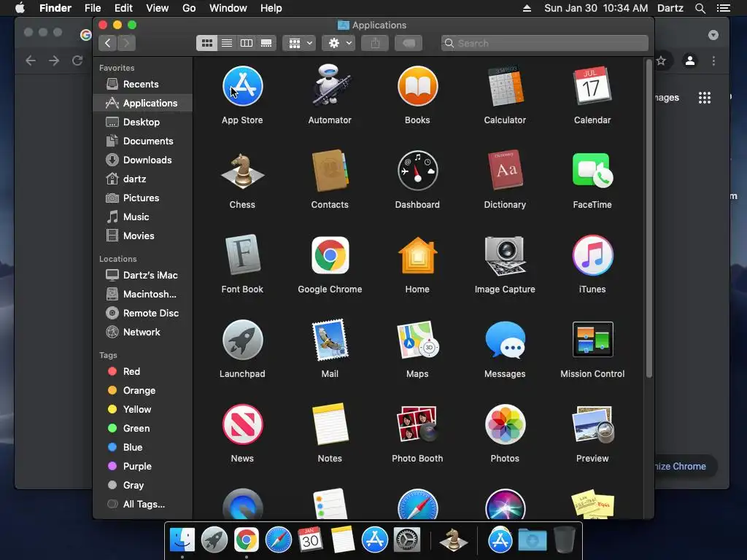
Task: Open Mission Control app
Action: pos(592,340)
